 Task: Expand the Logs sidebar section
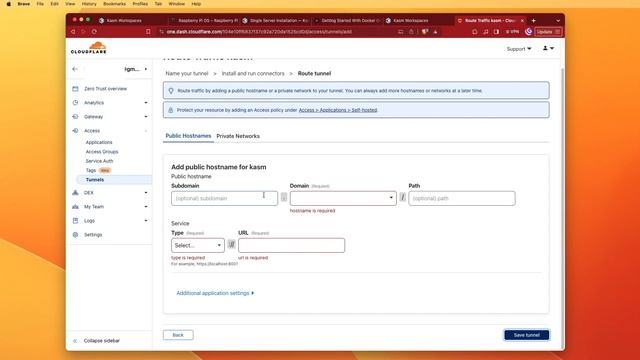146,220
